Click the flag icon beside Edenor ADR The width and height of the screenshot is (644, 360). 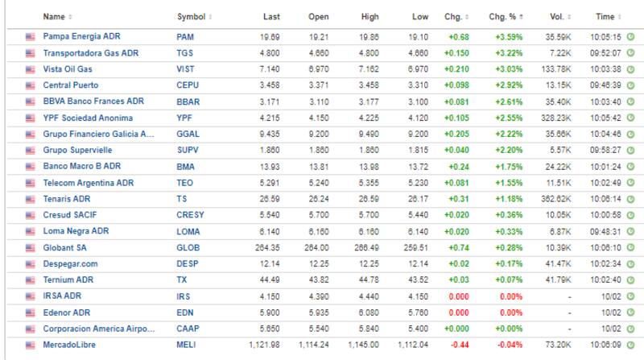[31, 312]
